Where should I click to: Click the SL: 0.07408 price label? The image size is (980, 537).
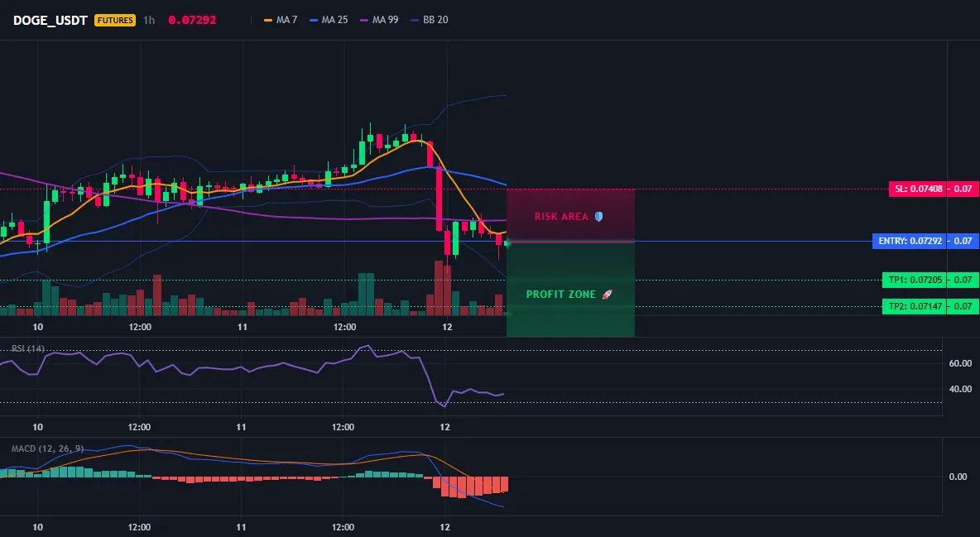[x=917, y=189]
